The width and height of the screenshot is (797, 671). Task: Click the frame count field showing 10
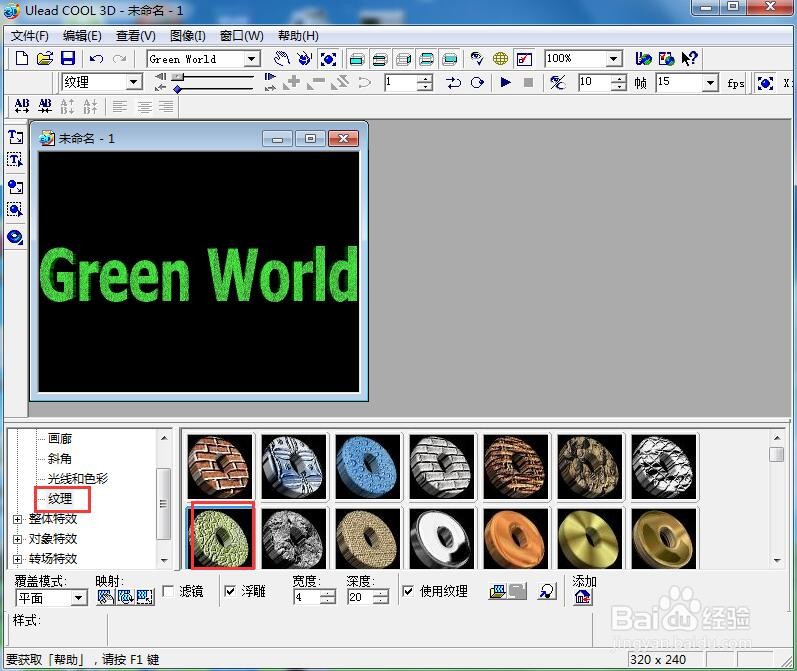[594, 82]
